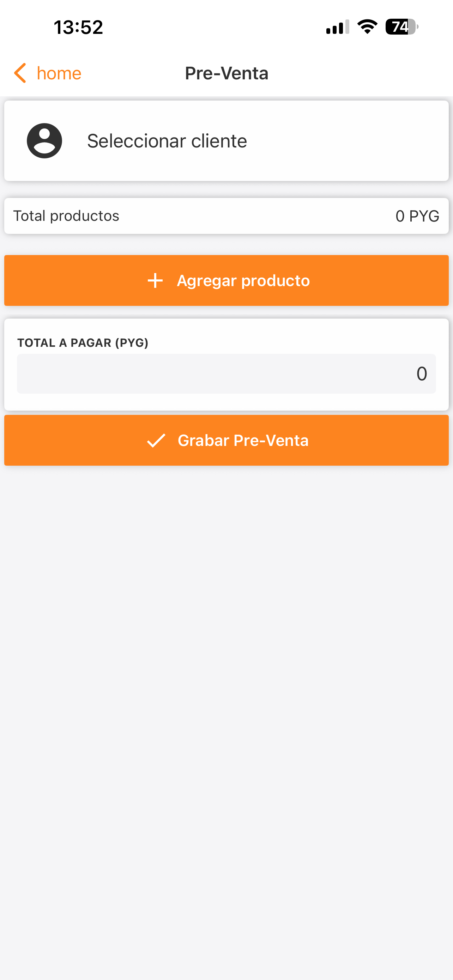Tap the Wi-Fi status icon
The width and height of the screenshot is (453, 980).
coord(367,26)
